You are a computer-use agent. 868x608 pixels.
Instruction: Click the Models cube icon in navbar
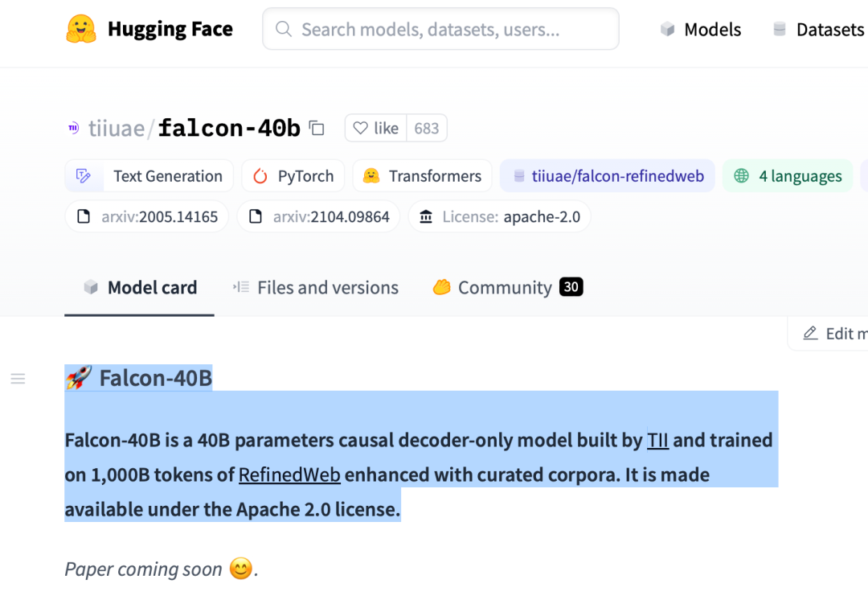668,29
